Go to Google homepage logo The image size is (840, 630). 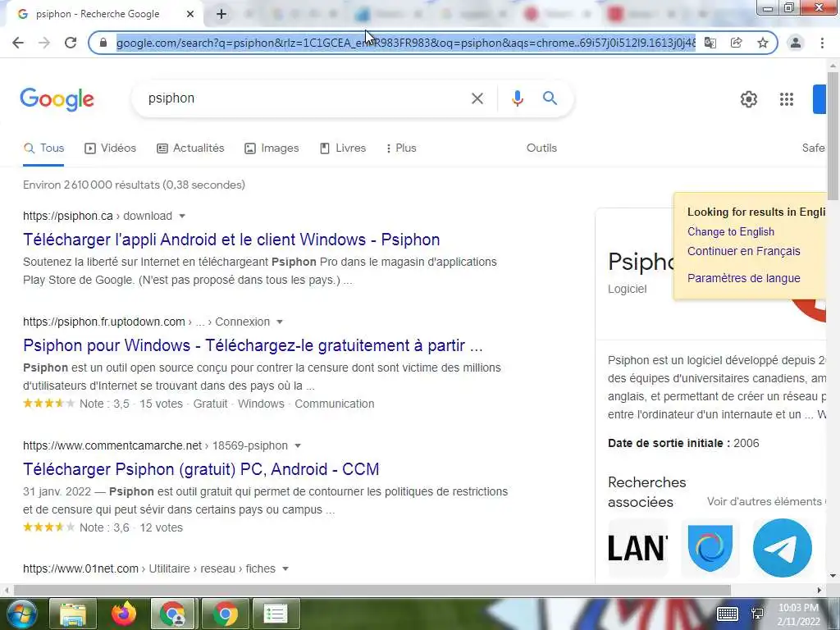(x=57, y=99)
